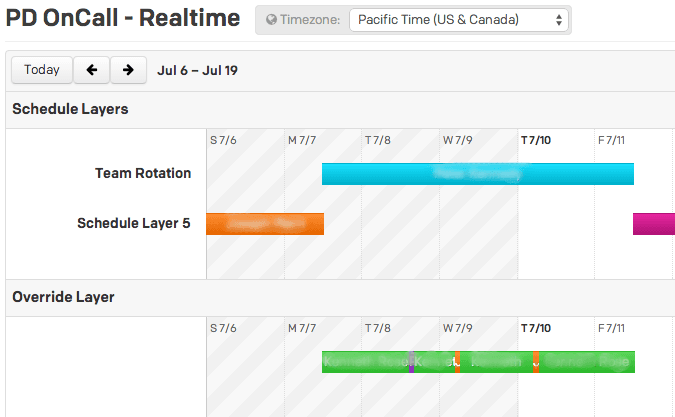Click the previous week left arrow
675x417 pixels.
pos(91,70)
